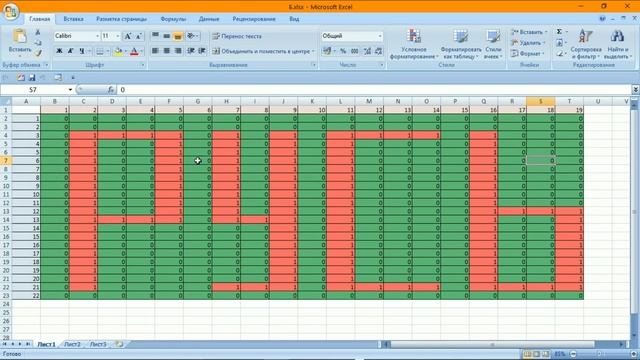Screen dimensions: 640x360
Task: Toggle top vertical alignment
Action: coord(156,36)
